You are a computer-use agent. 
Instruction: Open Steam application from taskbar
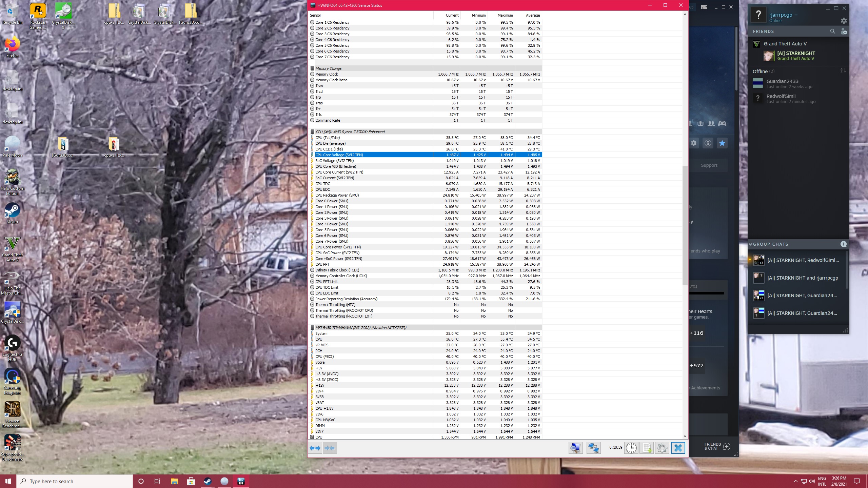[x=208, y=482]
